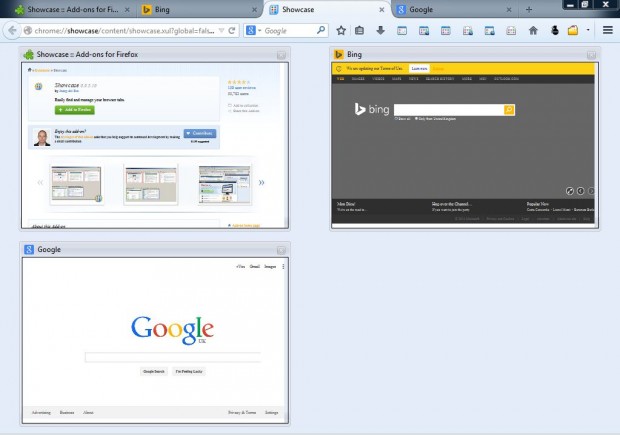Click the Google search input field
Screen dimensions: 620x435
pos(172,357)
